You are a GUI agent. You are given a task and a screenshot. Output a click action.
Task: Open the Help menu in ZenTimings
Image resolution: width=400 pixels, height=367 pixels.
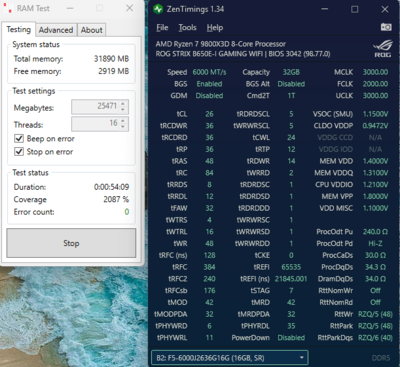click(215, 28)
